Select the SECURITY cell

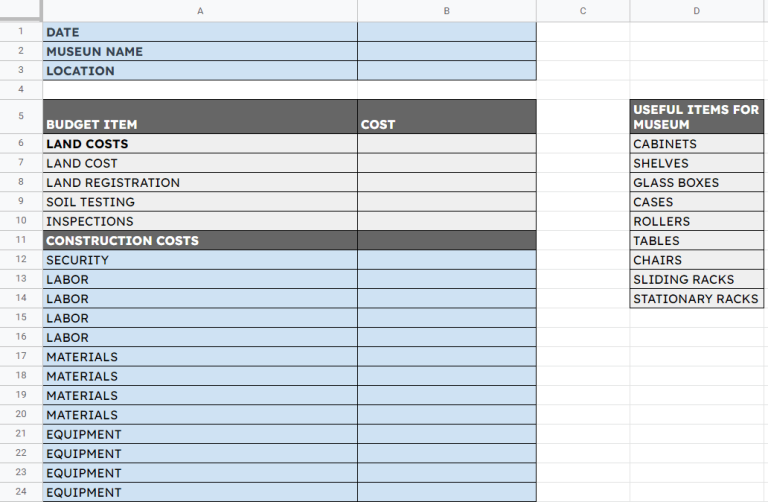point(200,260)
